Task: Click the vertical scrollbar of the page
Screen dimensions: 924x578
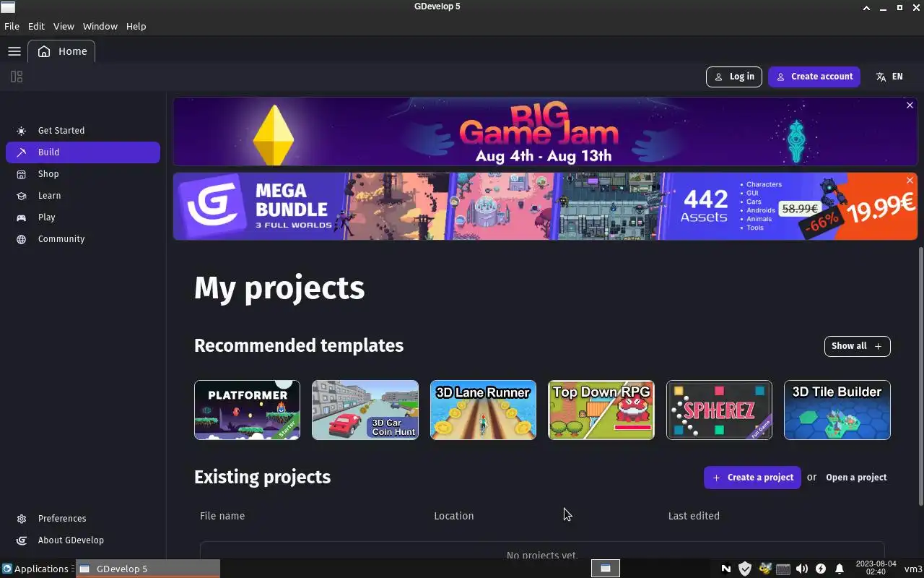Action: click(x=920, y=376)
